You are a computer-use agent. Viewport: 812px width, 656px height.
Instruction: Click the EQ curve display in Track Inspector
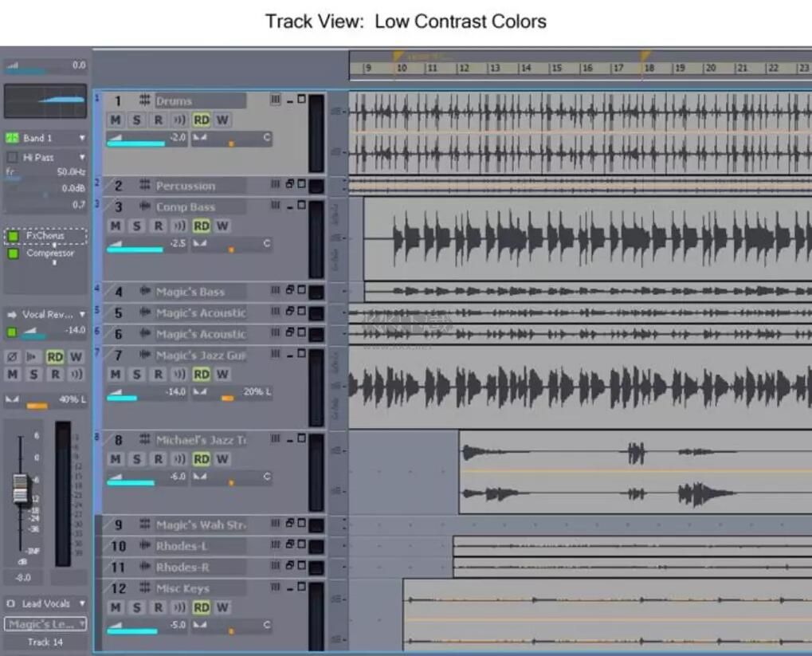44,104
